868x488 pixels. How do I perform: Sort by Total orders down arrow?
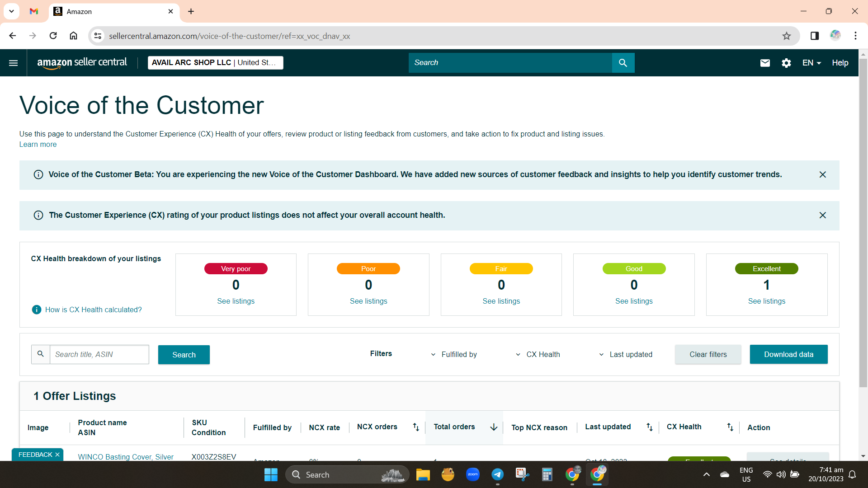click(494, 427)
